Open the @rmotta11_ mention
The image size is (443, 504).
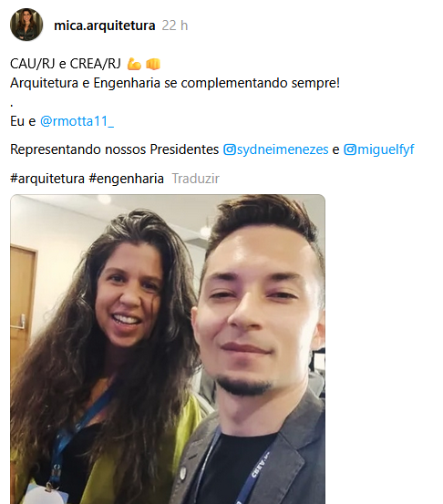click(77, 121)
